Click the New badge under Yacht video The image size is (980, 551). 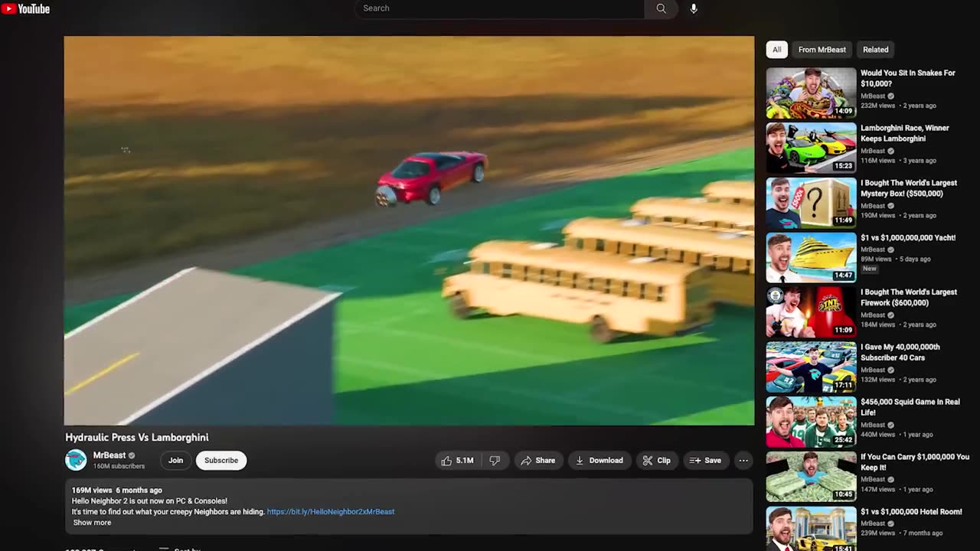pyautogui.click(x=870, y=269)
